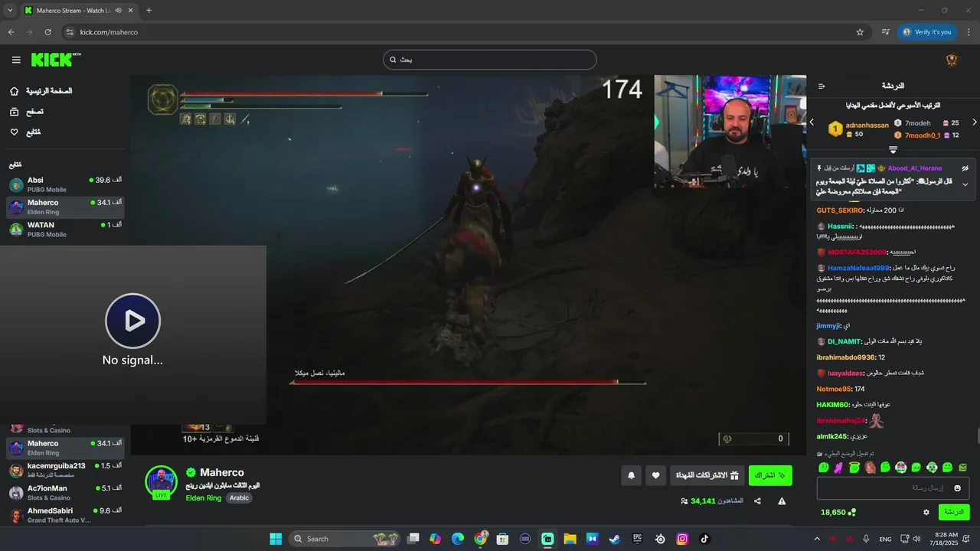Open TikTok from the taskbar
This screenshot has height=551, width=980.
[x=704, y=539]
